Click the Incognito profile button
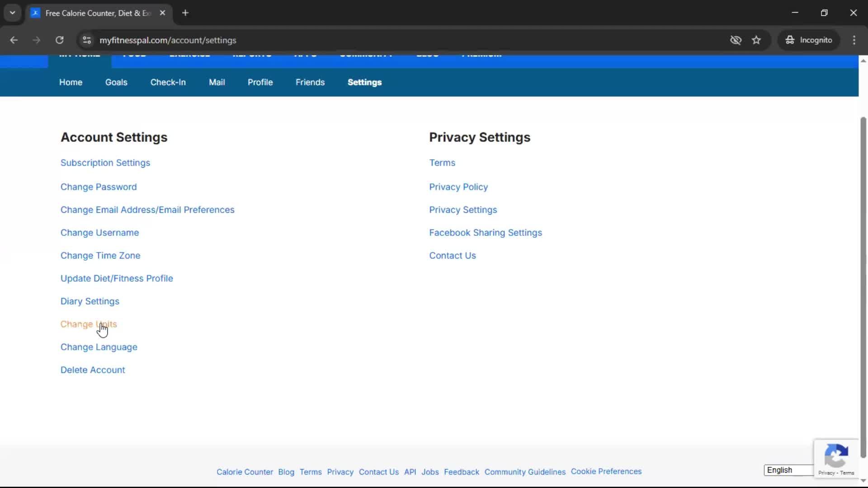The image size is (868, 488). click(x=808, y=40)
